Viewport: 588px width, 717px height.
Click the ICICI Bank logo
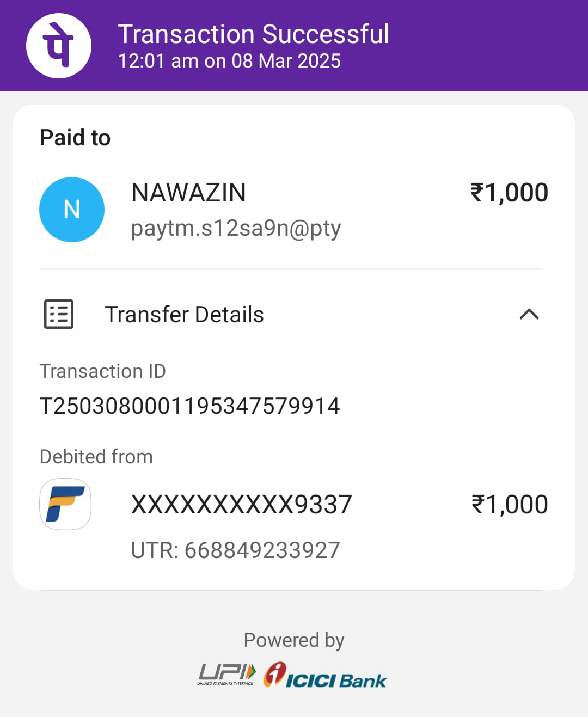tap(325, 676)
